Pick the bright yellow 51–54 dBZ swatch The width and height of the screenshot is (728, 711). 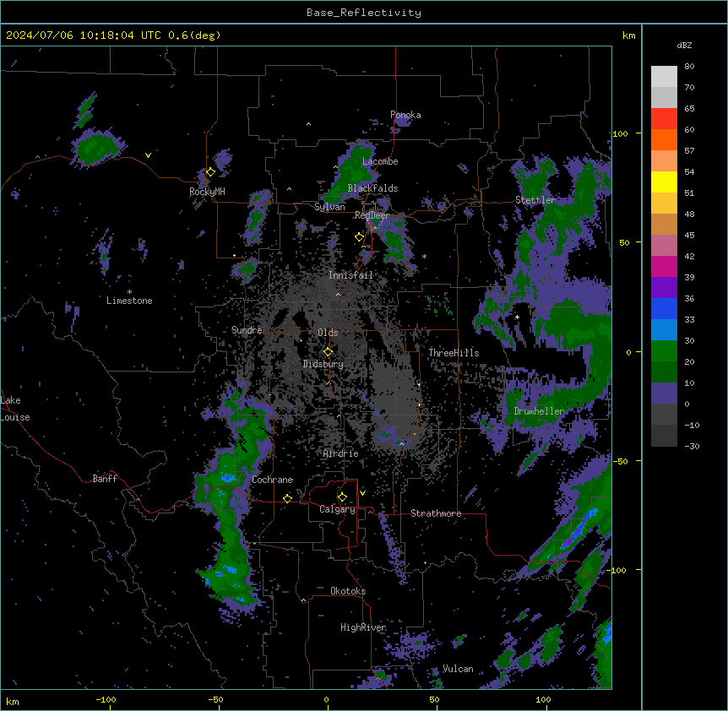point(664,182)
